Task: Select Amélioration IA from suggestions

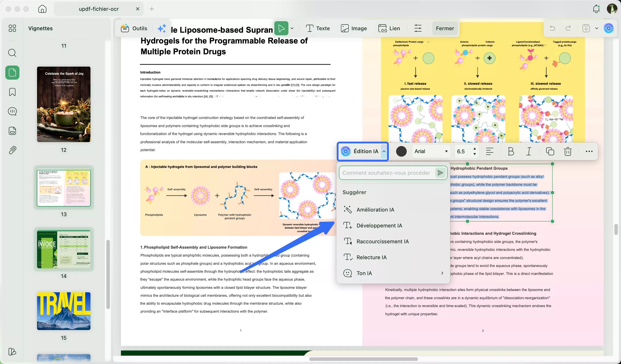Action: click(375, 210)
